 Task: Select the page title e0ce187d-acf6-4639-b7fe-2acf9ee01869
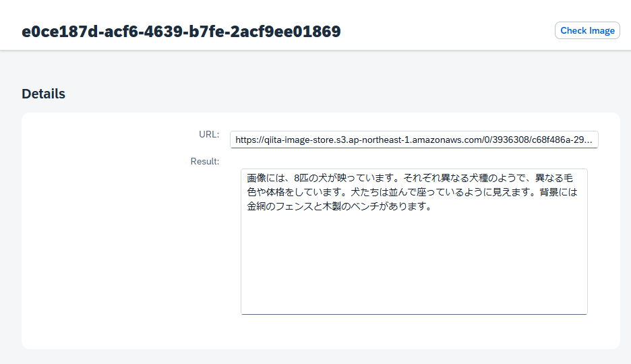point(181,32)
